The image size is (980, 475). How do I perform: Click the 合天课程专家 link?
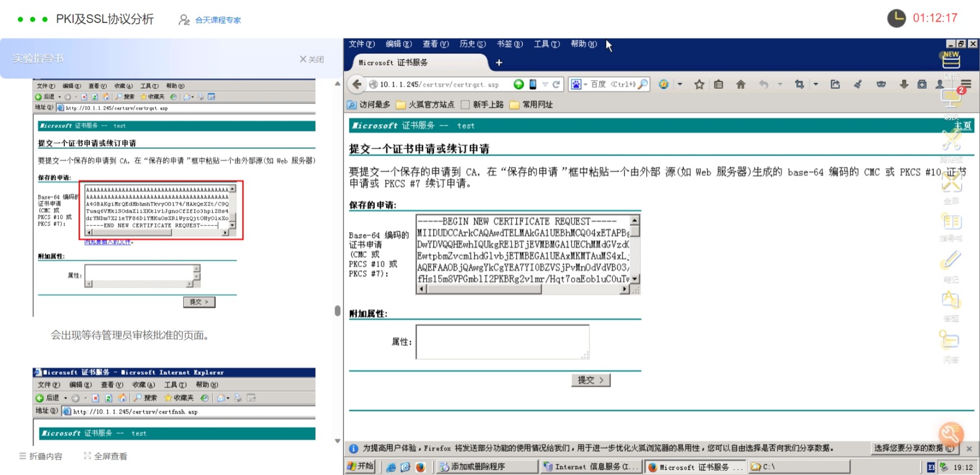click(218, 20)
